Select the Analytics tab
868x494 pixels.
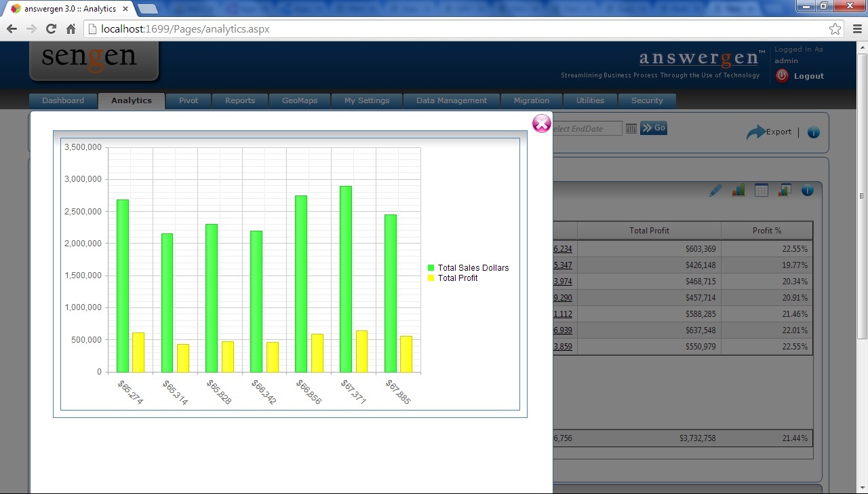[x=132, y=100]
